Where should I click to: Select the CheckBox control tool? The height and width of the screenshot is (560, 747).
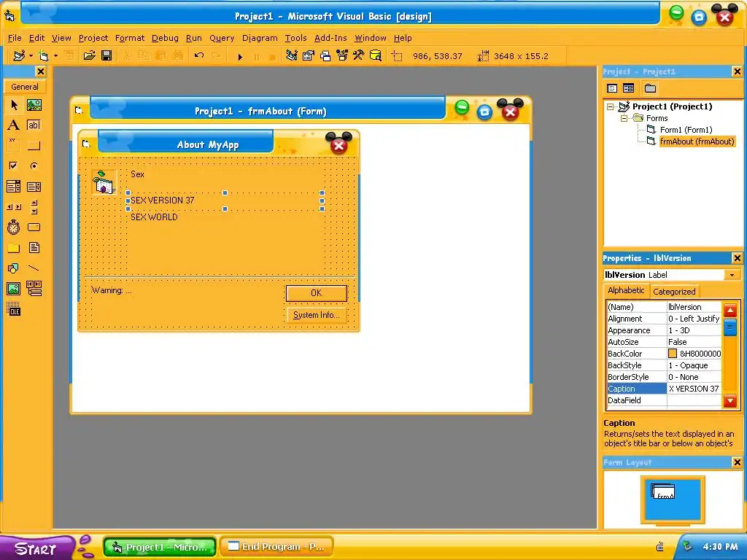click(14, 166)
